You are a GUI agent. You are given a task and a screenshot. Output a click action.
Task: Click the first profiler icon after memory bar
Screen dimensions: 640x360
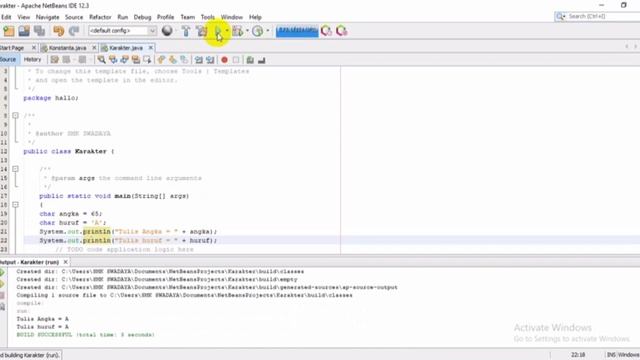pos(326,31)
